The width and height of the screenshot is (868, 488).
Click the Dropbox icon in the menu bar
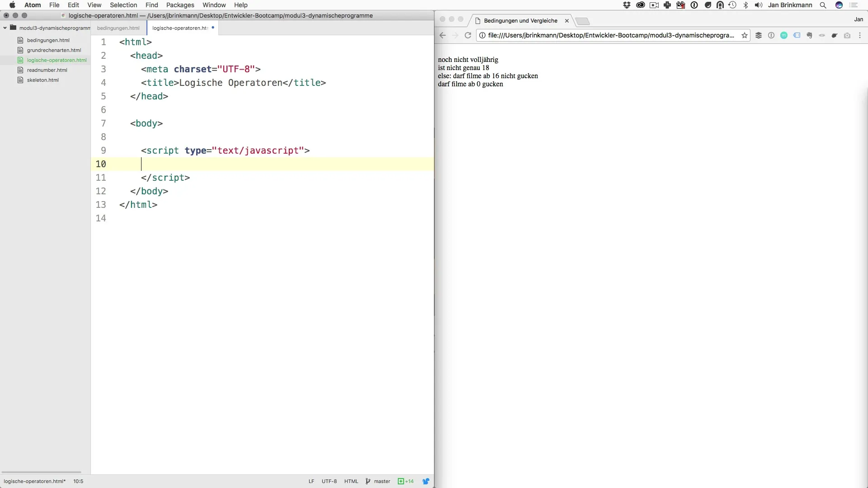[x=627, y=5]
